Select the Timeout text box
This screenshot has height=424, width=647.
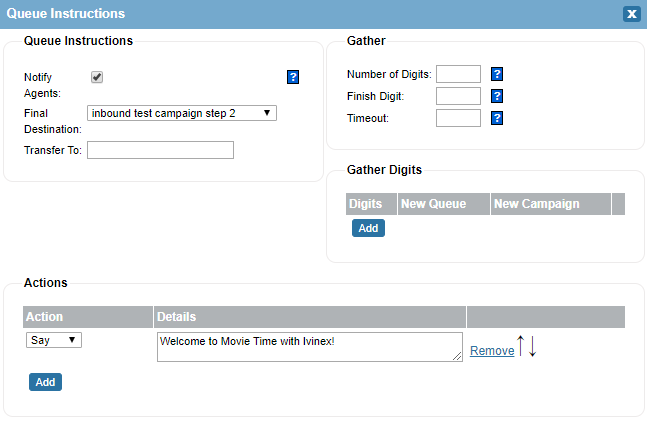pos(458,118)
